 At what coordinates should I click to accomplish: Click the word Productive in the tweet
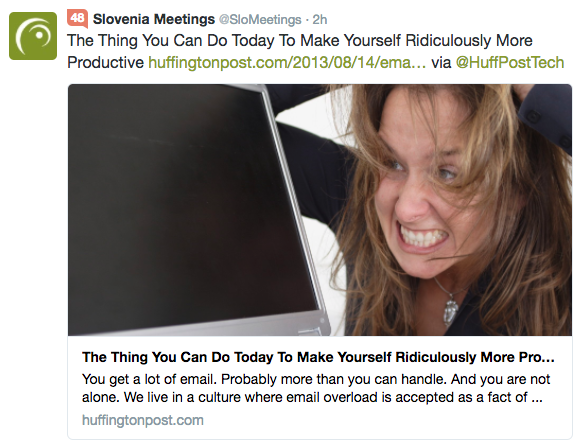[105, 62]
